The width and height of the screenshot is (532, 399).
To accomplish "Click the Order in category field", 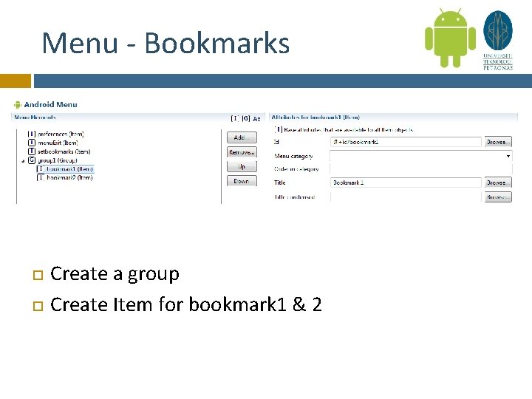I will pos(420,169).
